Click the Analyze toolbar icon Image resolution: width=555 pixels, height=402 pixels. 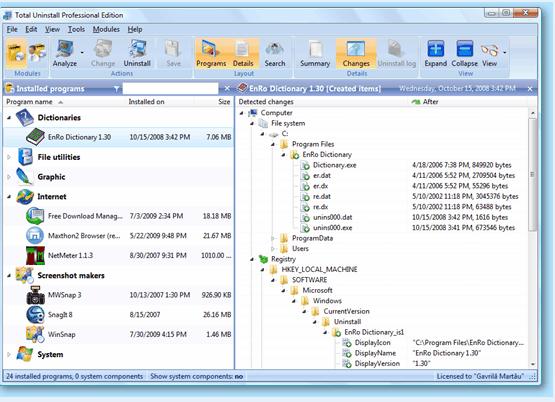pyautogui.click(x=65, y=53)
